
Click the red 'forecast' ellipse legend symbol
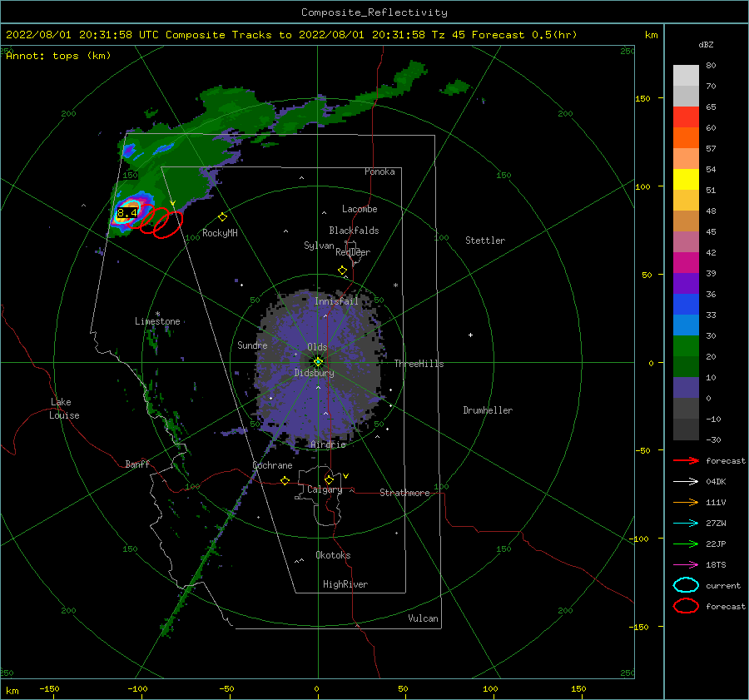pos(686,606)
